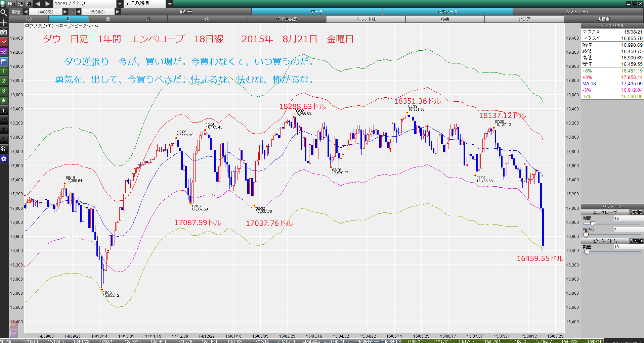Image resolution: width=644 pixels, height=343 pixels.
Task: Select the 1分 timeframe
Action: coord(29,19)
